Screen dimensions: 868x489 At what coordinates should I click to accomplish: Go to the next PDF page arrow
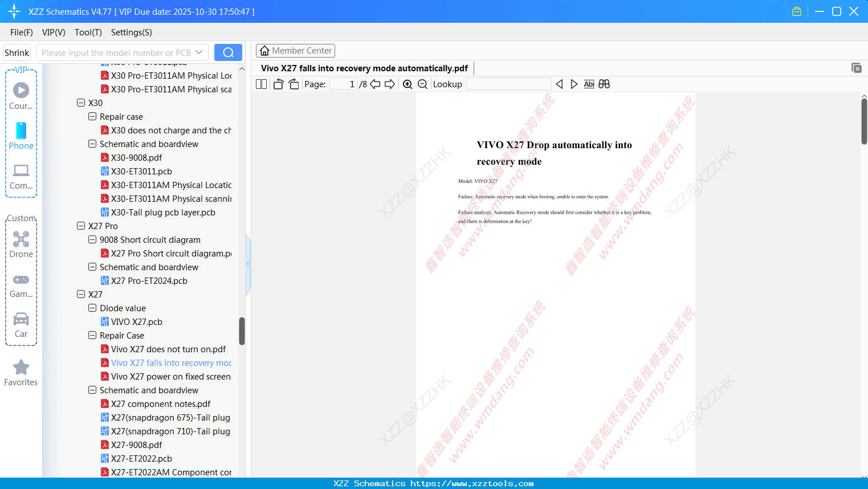[390, 84]
